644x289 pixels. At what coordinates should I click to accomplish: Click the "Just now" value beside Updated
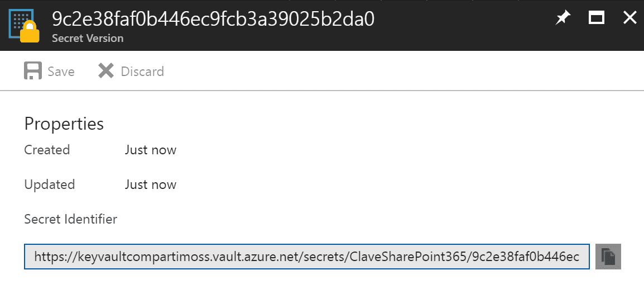tap(150, 184)
